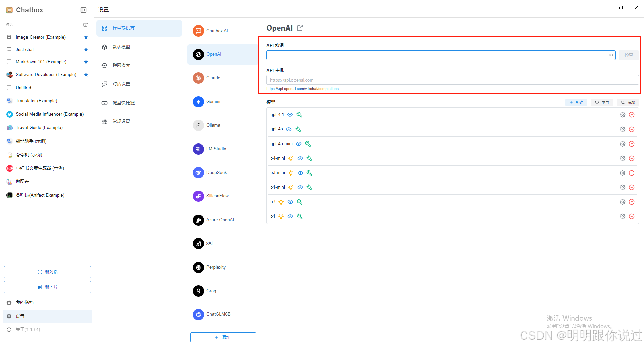
Task: Unstar the Just chat conversation
Action: (x=86, y=49)
